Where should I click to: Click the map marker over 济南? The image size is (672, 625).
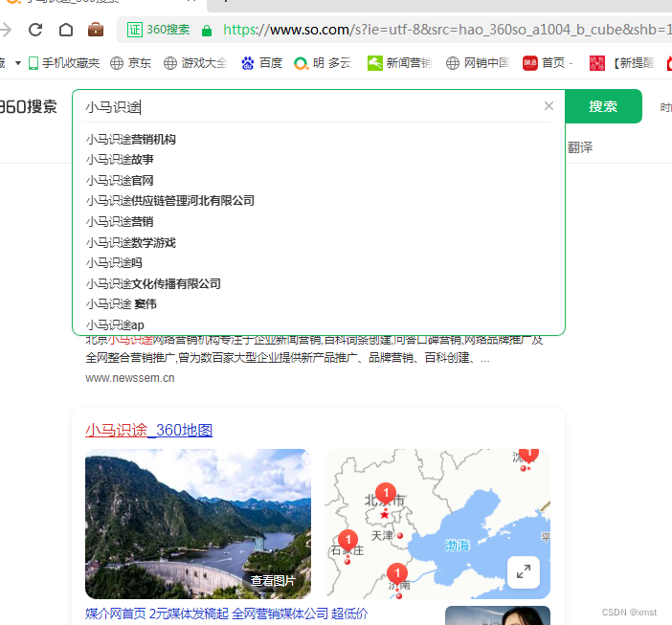[x=397, y=573]
